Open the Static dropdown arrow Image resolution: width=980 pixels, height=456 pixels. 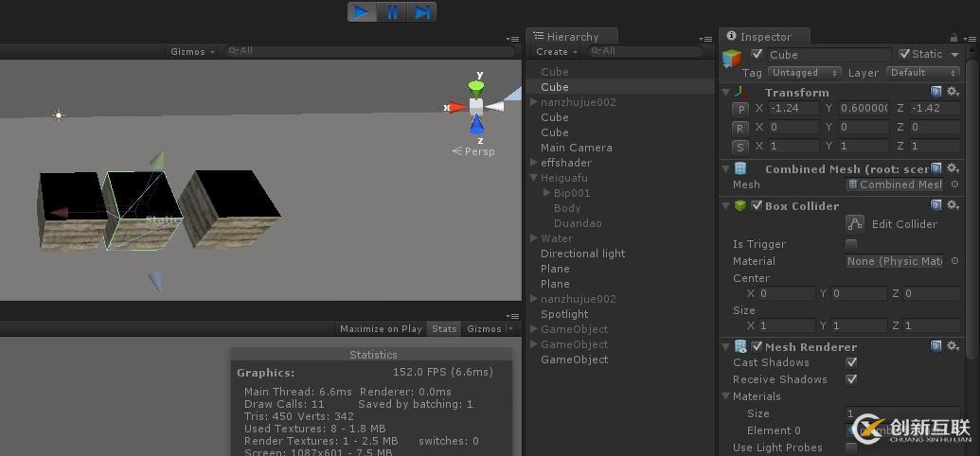click(954, 55)
